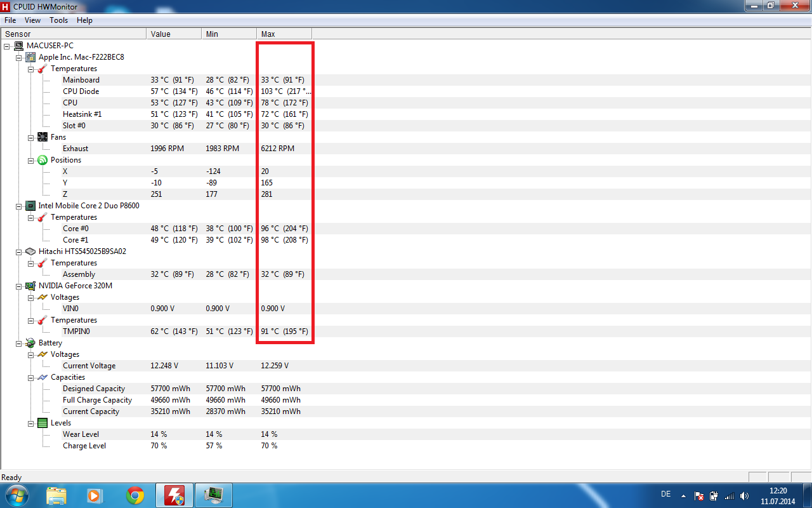This screenshot has width=812, height=508.
Task: Open the File menu
Action: pos(10,20)
